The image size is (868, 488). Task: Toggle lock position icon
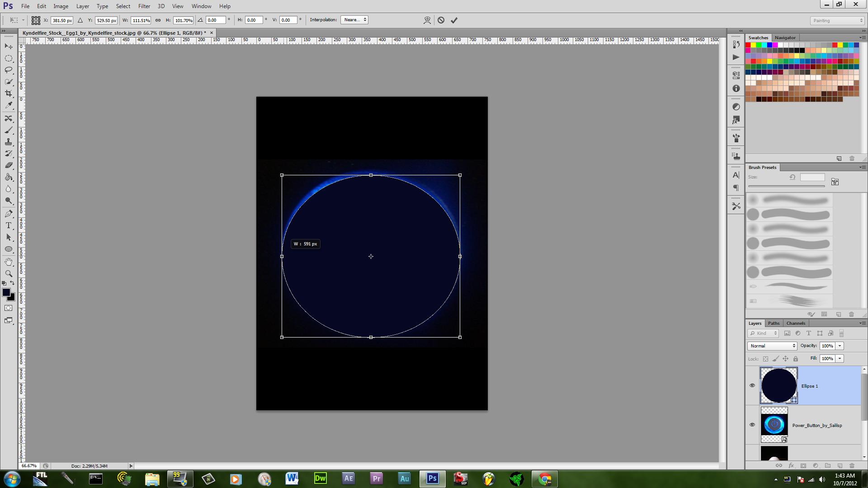786,359
